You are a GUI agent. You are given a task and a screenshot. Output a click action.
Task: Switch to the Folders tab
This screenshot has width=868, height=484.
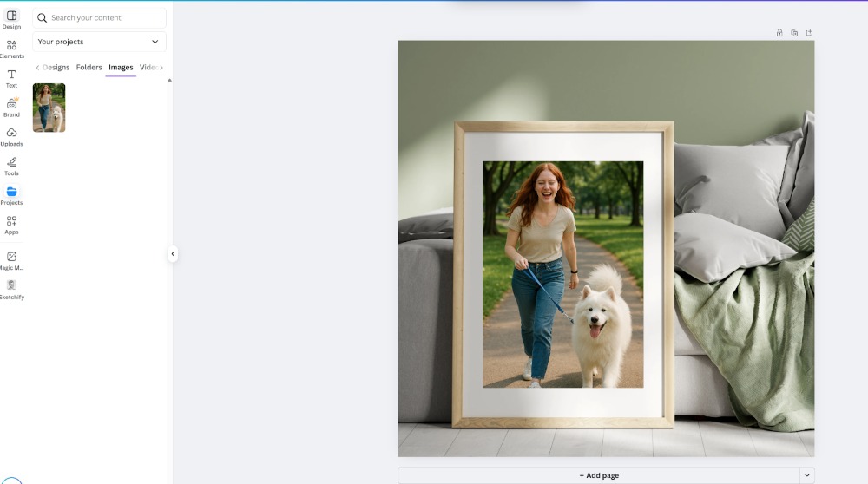click(x=89, y=67)
